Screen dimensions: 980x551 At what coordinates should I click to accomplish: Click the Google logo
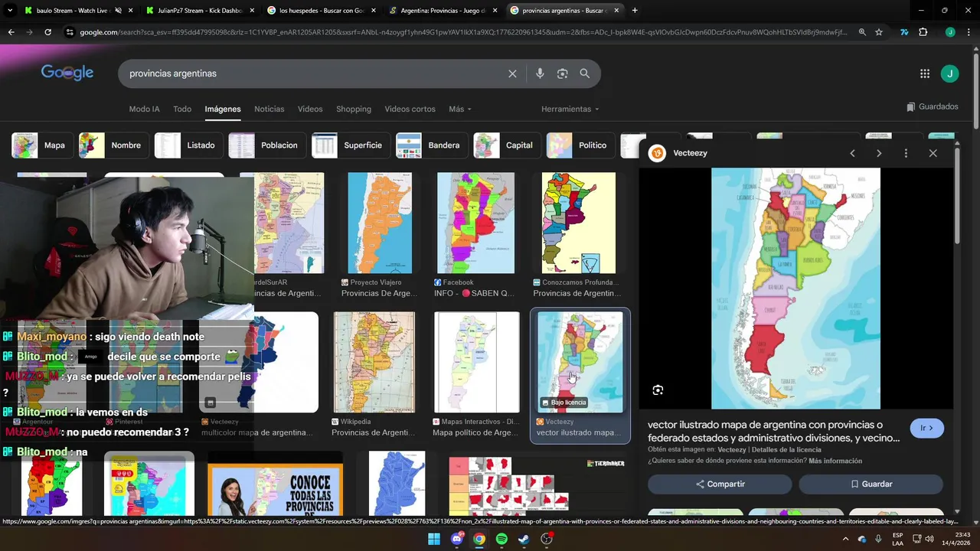pyautogui.click(x=67, y=73)
